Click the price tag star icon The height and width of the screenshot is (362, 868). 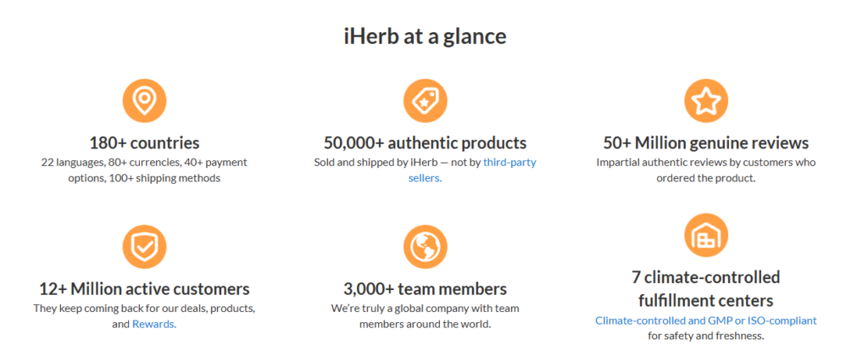point(425,101)
